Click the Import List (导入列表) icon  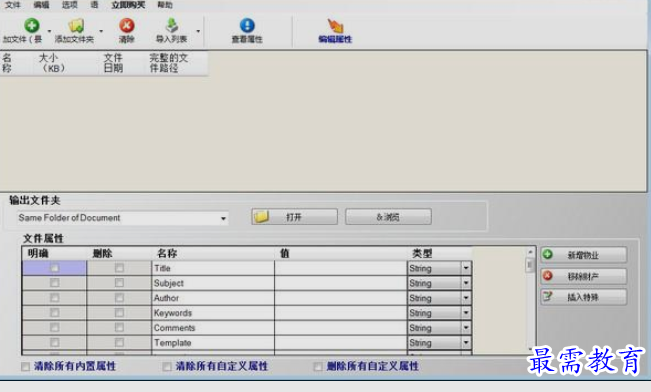[x=172, y=26]
